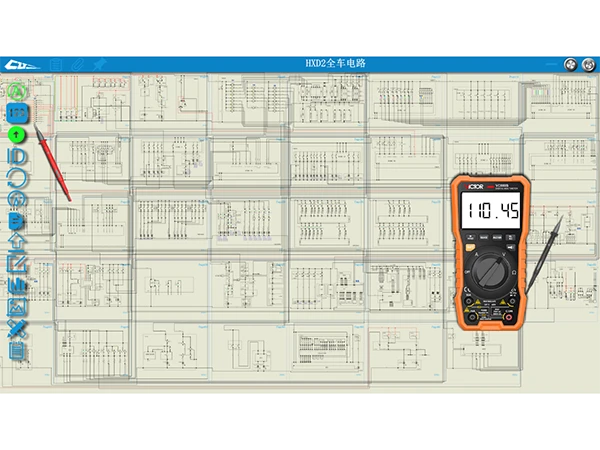
Task: Click the document icon in the top bar
Action: [x=57, y=65]
